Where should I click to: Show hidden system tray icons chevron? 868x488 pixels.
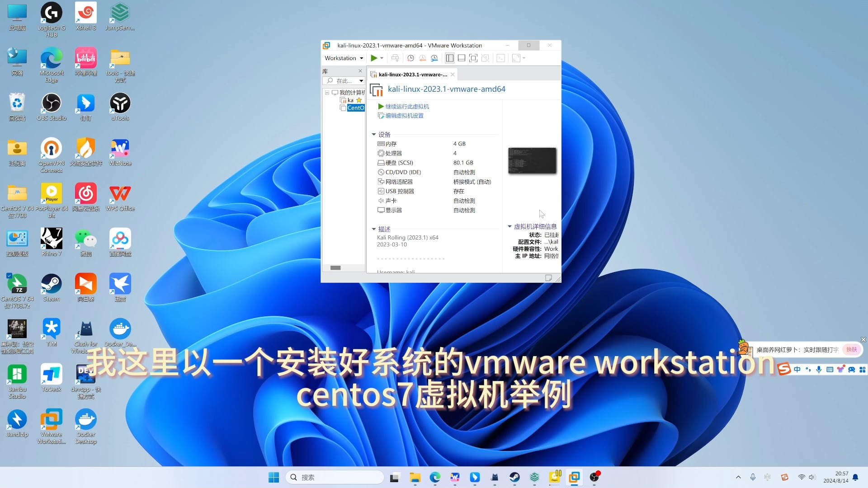(x=738, y=477)
